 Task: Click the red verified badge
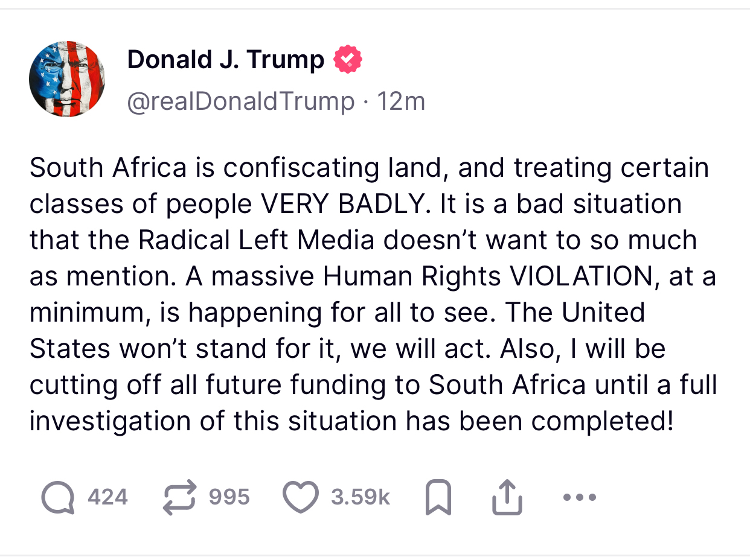click(x=348, y=59)
